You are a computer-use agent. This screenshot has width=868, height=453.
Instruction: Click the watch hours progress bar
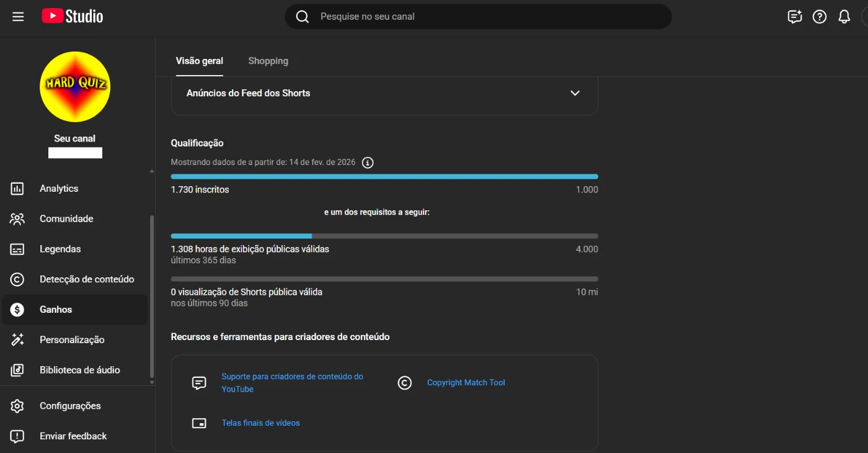(384, 236)
